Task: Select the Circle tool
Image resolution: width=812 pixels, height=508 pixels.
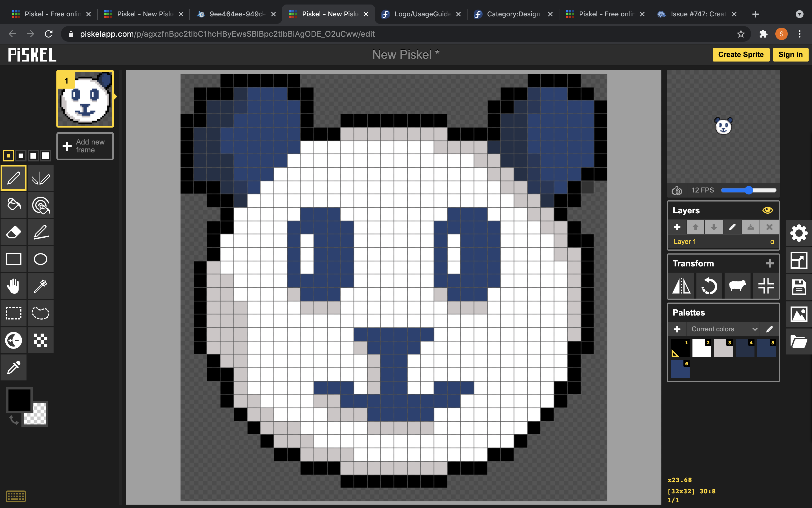Action: tap(41, 259)
